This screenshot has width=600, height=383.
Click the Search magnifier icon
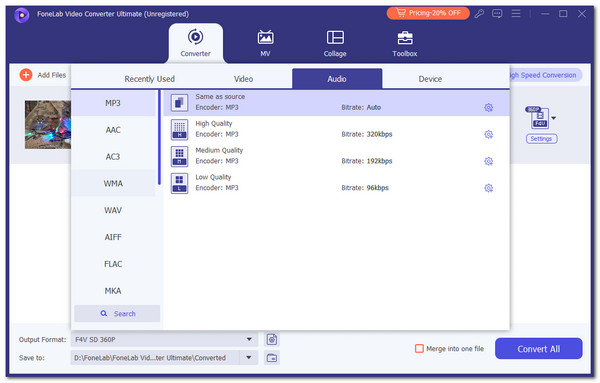click(104, 313)
